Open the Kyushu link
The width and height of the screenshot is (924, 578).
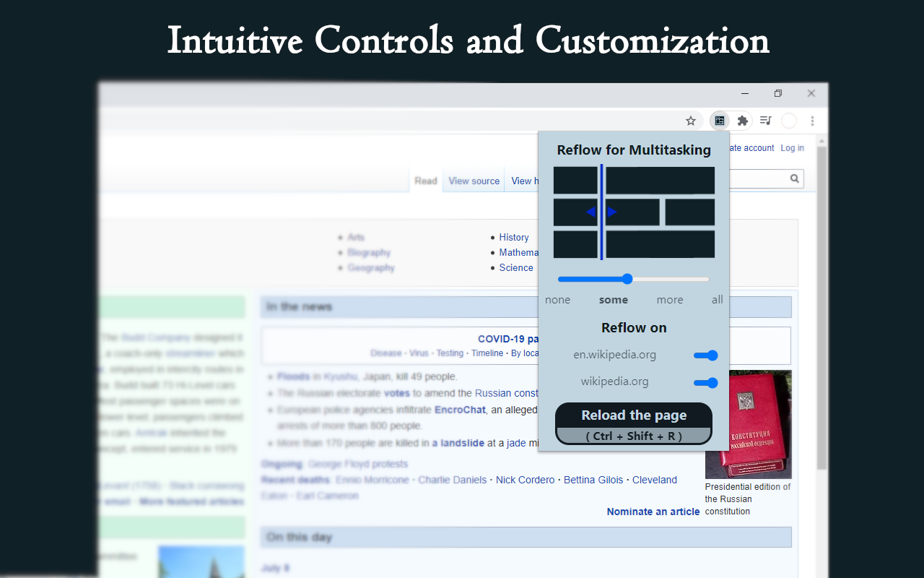pos(340,376)
